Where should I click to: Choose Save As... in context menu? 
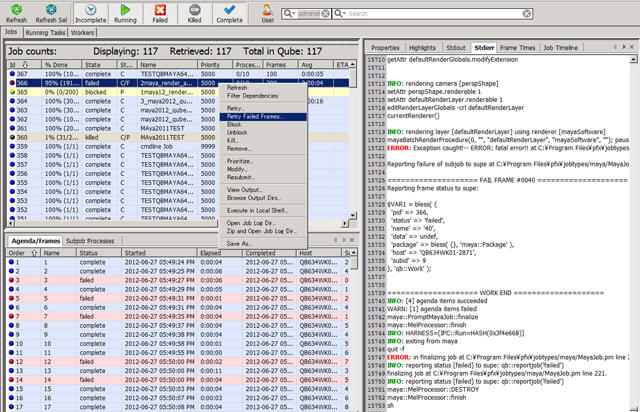(263, 244)
